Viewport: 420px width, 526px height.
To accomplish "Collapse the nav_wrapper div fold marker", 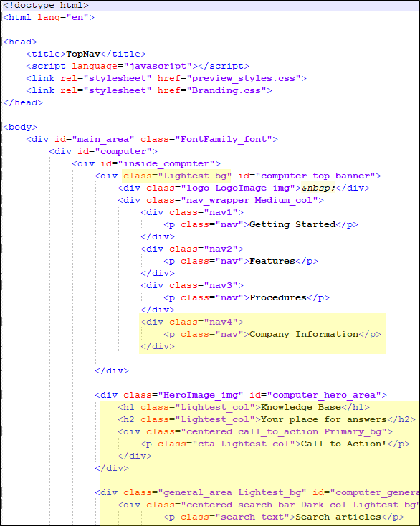I will point(1,200).
